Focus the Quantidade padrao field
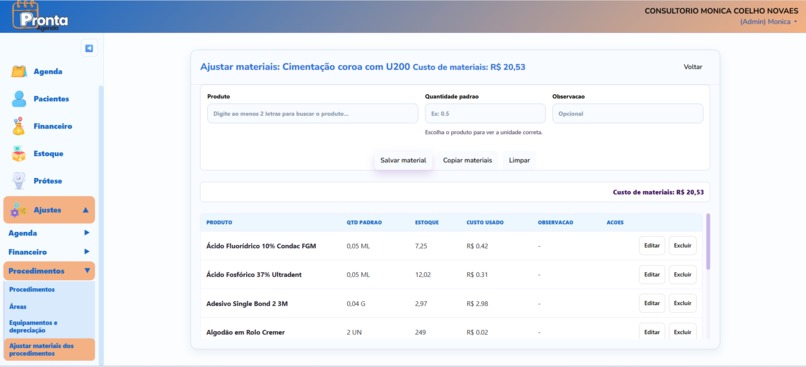Viewport: 806px width, 367px height. (485, 114)
